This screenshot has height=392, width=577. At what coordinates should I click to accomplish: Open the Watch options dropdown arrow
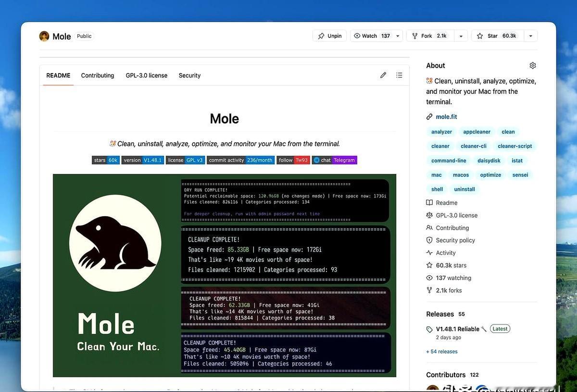tap(398, 36)
